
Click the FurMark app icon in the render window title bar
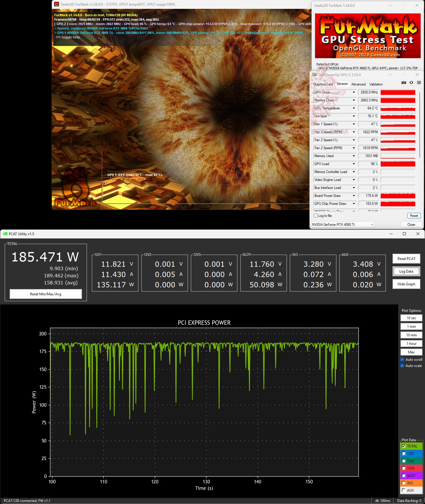tap(57, 4)
